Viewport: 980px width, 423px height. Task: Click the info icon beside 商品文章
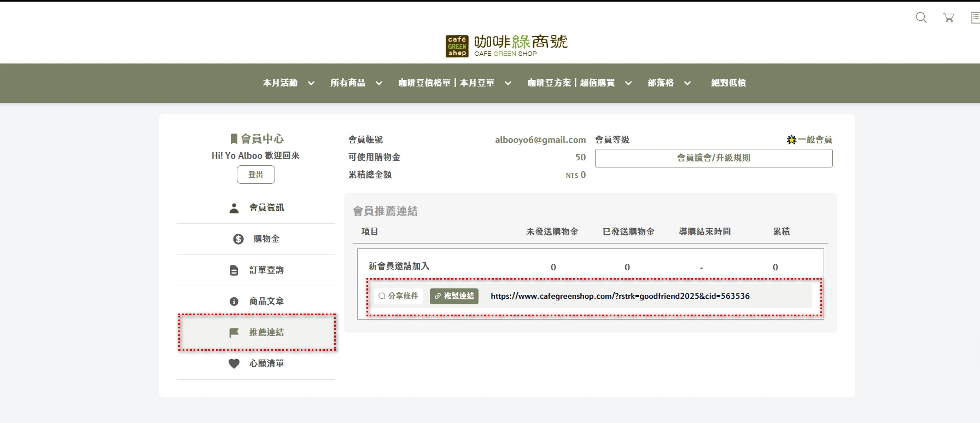[x=234, y=302]
